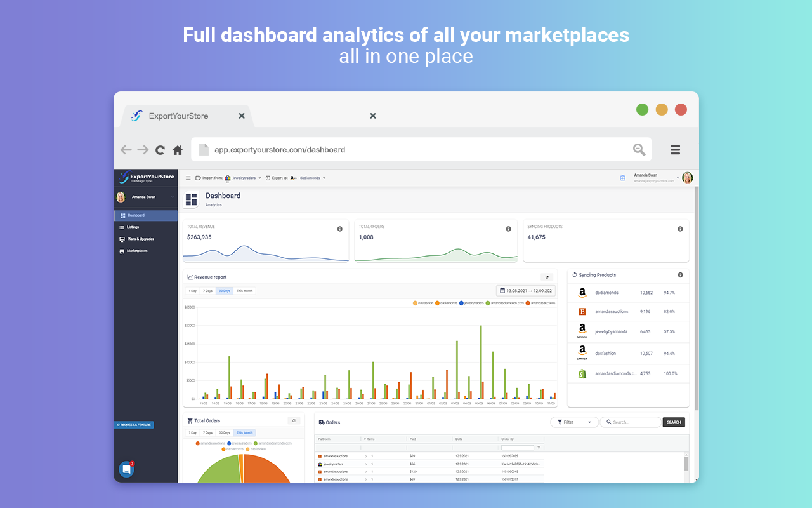
Task: Sort orders by the Date column header
Action: pyautogui.click(x=476, y=439)
